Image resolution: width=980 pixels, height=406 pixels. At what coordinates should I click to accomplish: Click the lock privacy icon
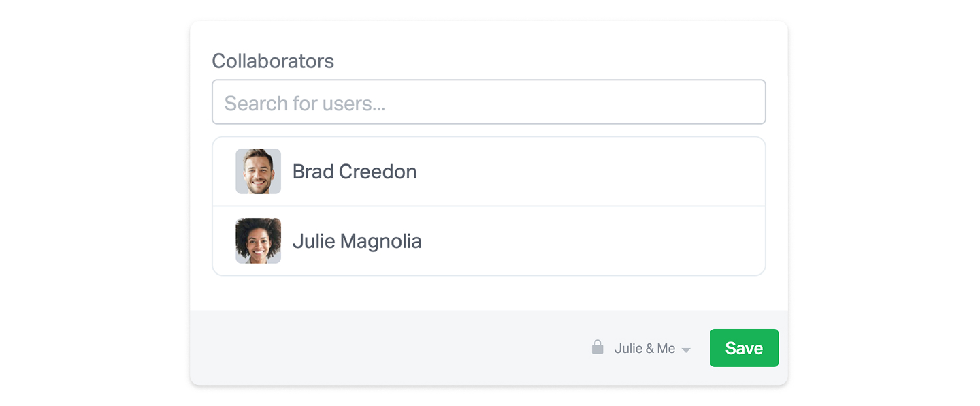pos(598,347)
